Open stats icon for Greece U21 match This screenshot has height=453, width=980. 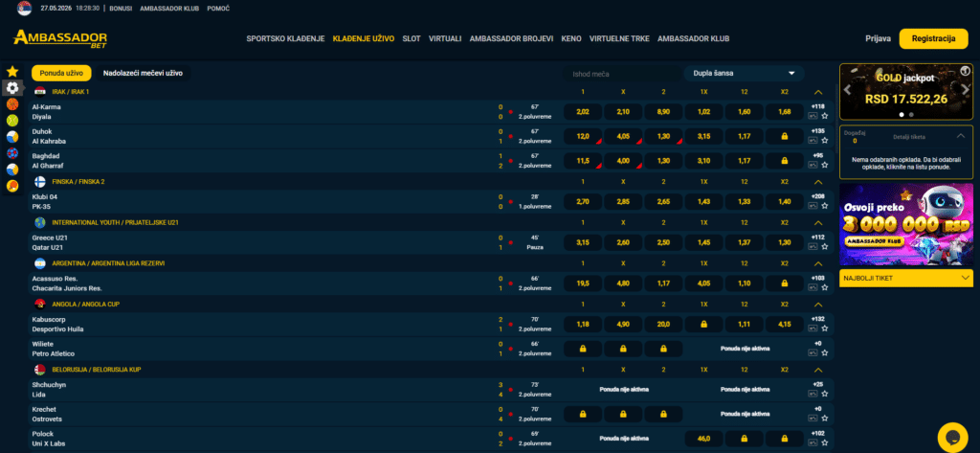(813, 246)
